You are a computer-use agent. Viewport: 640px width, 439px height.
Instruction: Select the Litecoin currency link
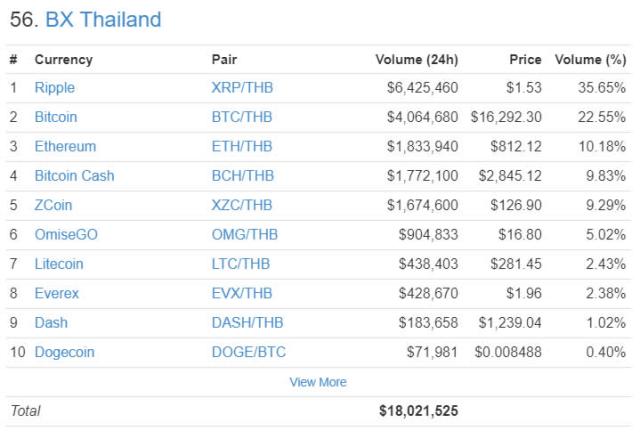point(59,264)
